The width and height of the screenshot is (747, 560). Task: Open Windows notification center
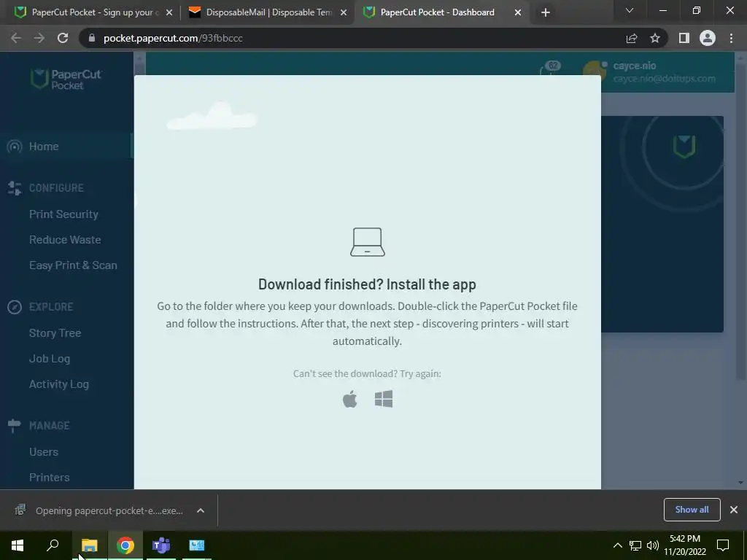[723, 545]
